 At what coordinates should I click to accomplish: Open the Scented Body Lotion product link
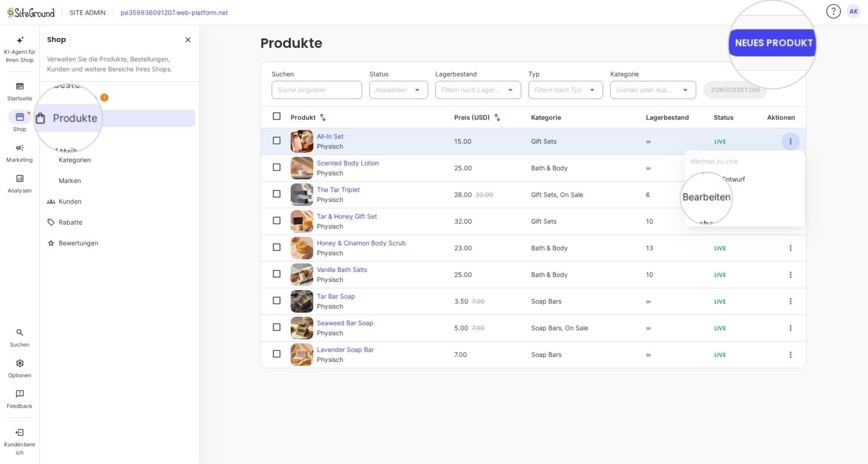pyautogui.click(x=348, y=163)
